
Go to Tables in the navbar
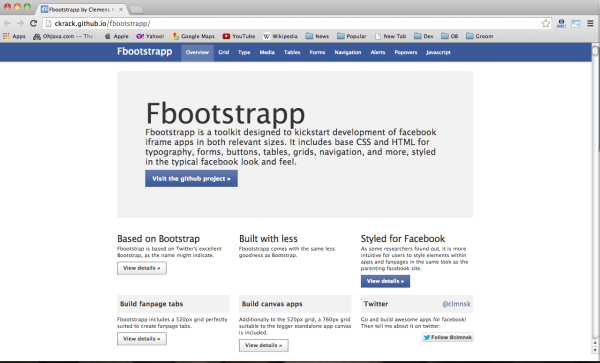292,52
